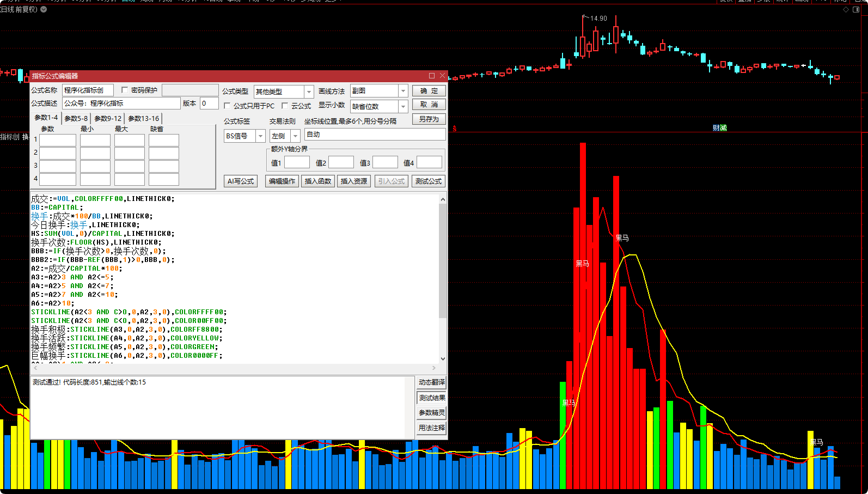868x494 pixels.
Task: Open the round dropdown icon beside 日线前复权
Action: pyautogui.click(x=44, y=9)
